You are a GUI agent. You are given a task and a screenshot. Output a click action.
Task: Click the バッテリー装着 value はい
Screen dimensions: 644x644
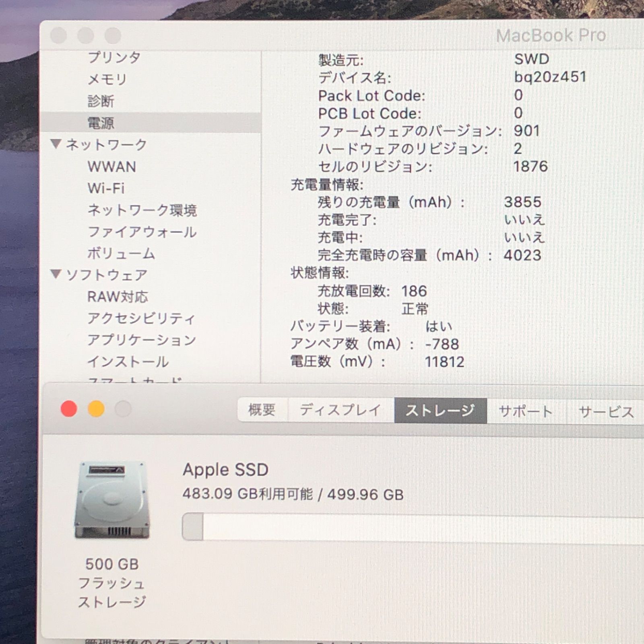point(439,326)
